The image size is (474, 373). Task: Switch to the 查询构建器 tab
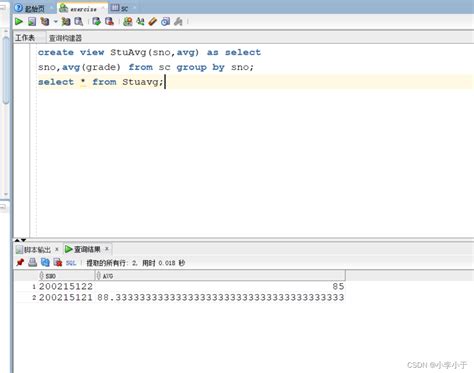(65, 38)
